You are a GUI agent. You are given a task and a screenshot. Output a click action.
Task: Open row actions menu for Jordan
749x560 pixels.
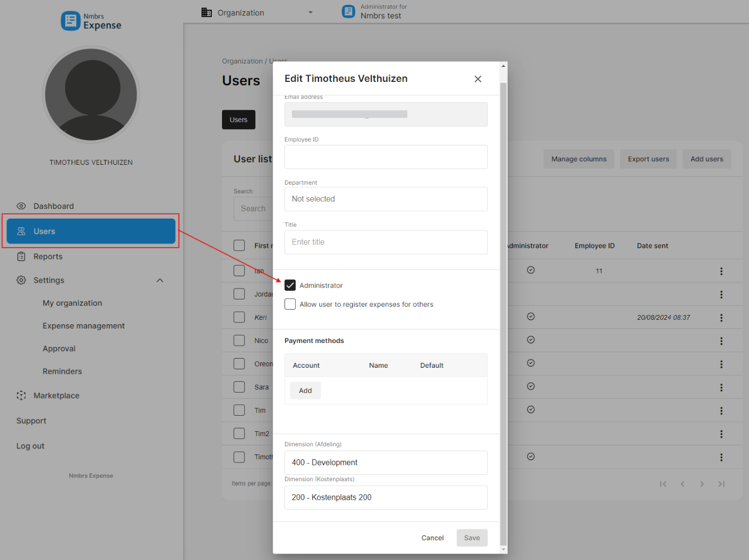pyautogui.click(x=722, y=295)
